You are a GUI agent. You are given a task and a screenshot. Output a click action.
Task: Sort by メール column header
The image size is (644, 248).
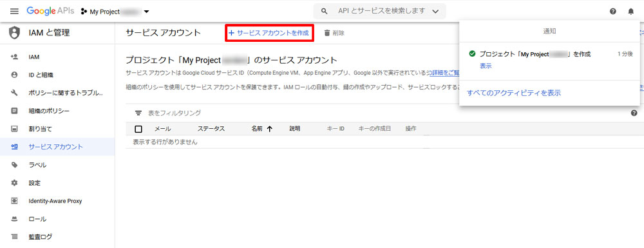pyautogui.click(x=163, y=129)
